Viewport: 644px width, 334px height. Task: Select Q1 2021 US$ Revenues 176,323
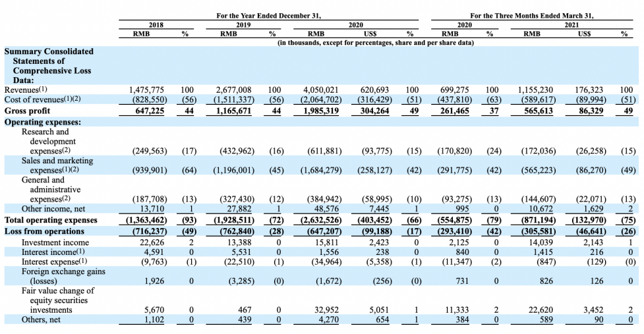[x=589, y=90]
